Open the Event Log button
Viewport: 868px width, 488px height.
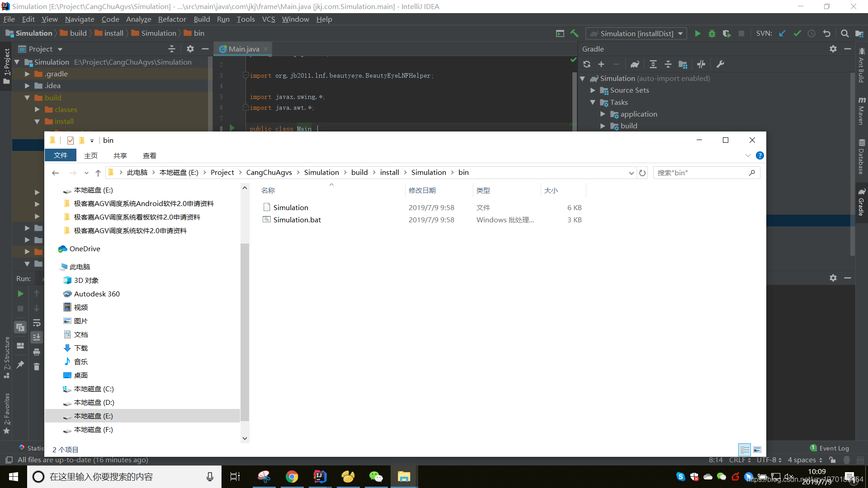830,448
